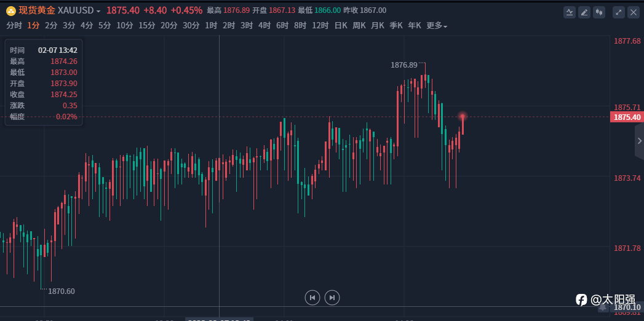Switch chart style via candlestick icon

coord(599,12)
